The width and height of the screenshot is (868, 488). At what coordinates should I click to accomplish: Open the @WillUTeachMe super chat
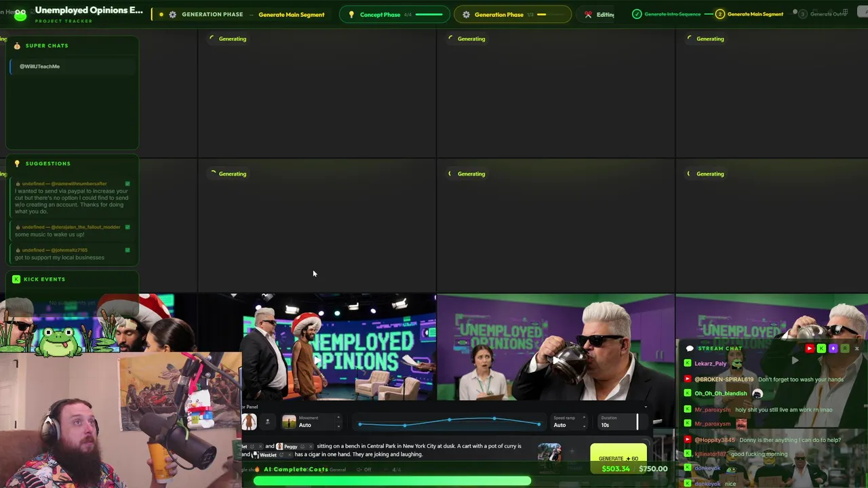coord(73,66)
